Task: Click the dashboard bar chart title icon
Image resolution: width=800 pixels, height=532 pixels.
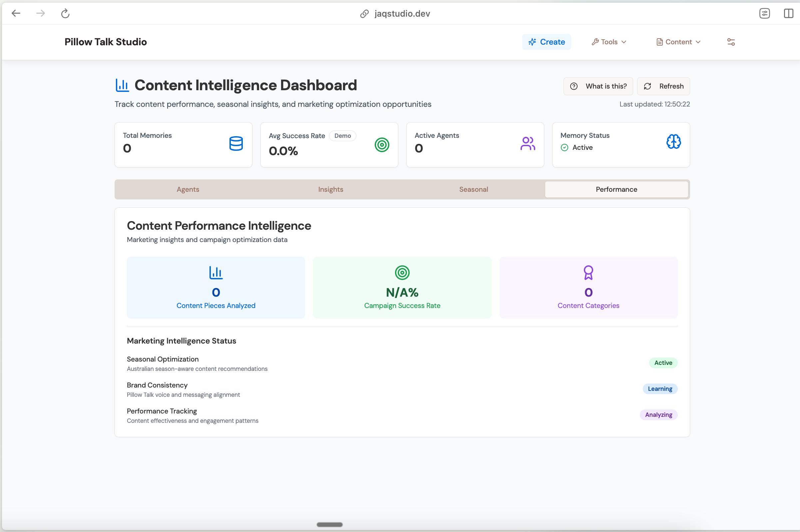Action: point(122,85)
